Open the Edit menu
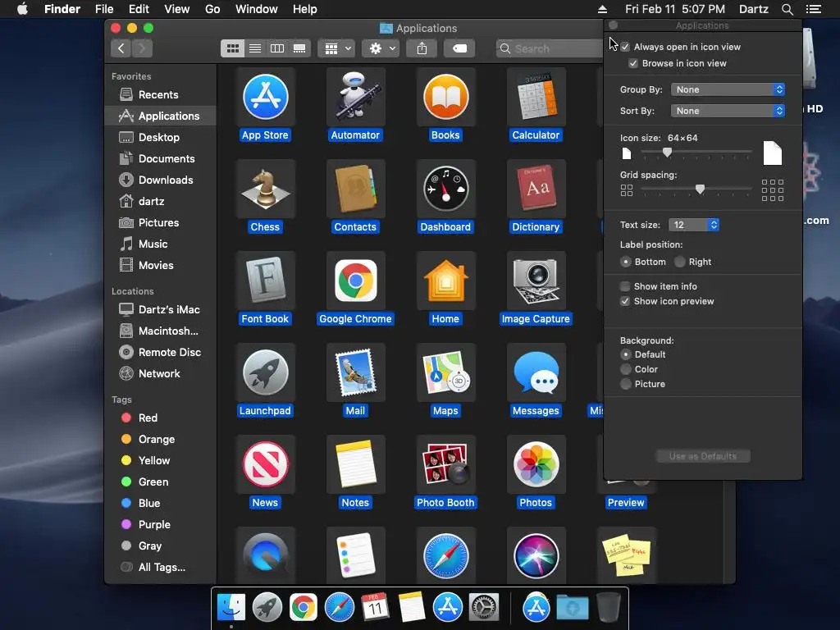 139,9
